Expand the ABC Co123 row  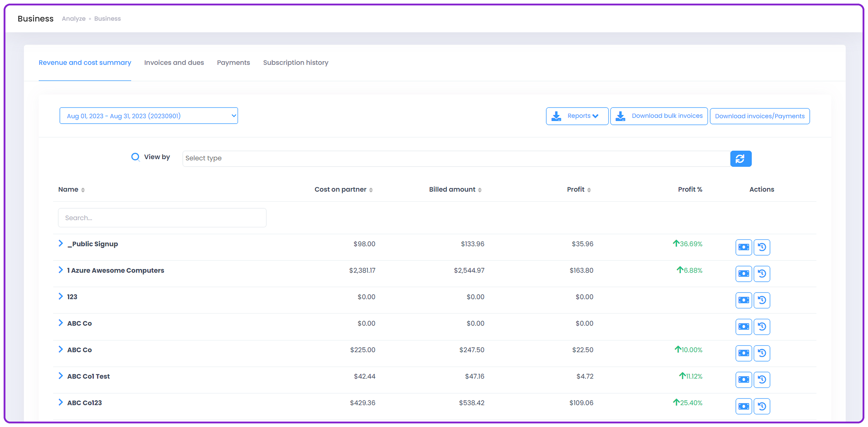[61, 402]
